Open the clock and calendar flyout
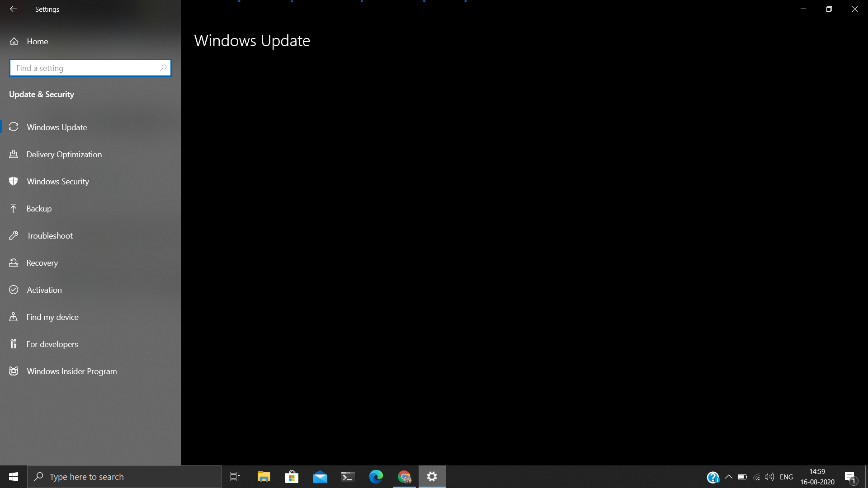 (817, 477)
